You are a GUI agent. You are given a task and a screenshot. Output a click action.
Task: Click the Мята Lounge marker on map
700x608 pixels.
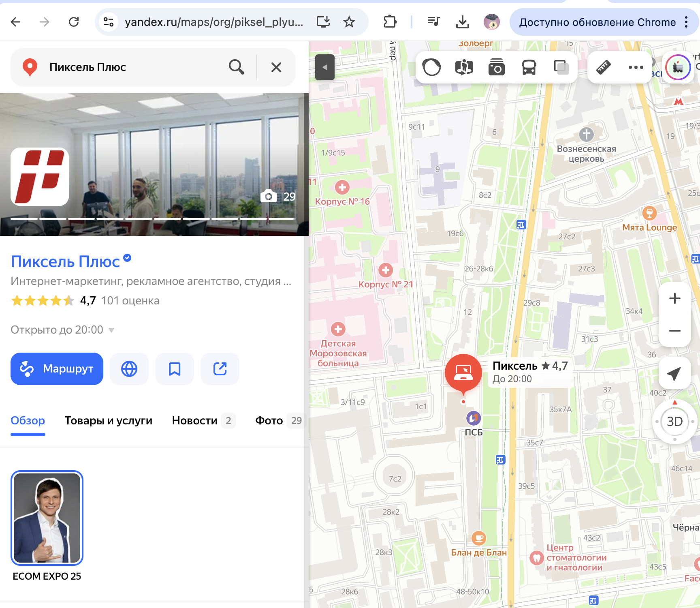[x=650, y=213]
